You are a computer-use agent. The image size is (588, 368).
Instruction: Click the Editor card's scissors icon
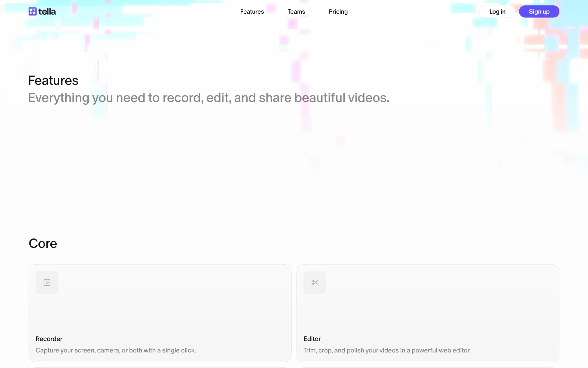pyautogui.click(x=315, y=282)
